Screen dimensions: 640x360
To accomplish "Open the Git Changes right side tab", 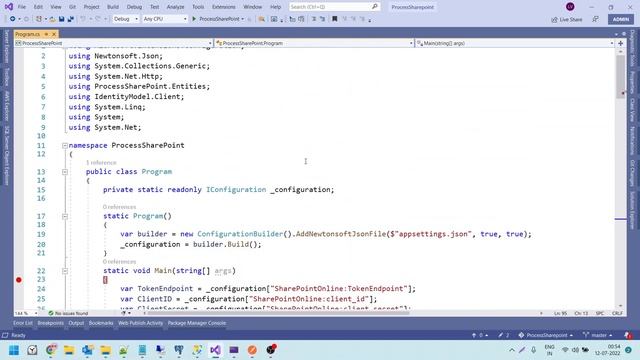I will [x=632, y=173].
